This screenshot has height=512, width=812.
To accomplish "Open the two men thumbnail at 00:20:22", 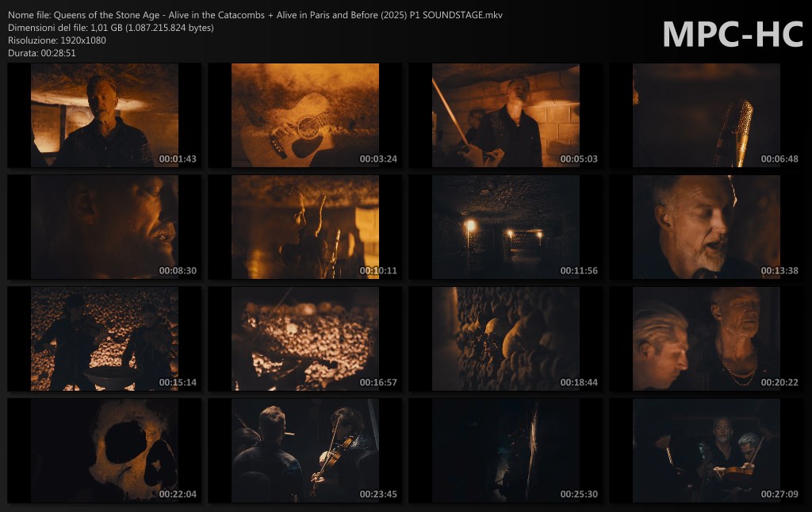I will [x=706, y=339].
